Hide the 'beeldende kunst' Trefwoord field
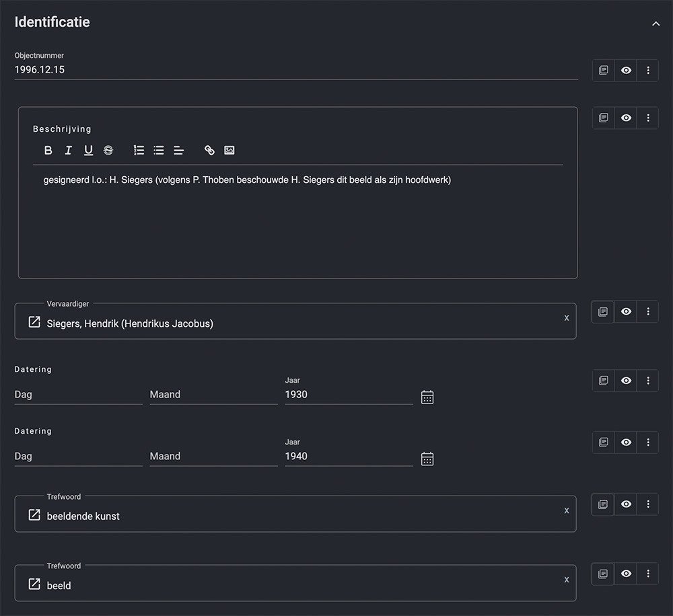This screenshot has height=616, width=673. (626, 504)
